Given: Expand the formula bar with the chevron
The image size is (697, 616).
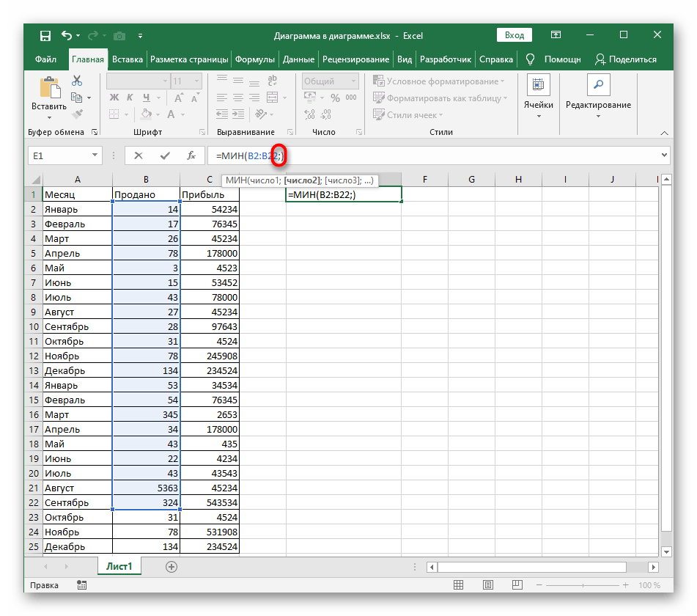Looking at the screenshot, I should 664,155.
